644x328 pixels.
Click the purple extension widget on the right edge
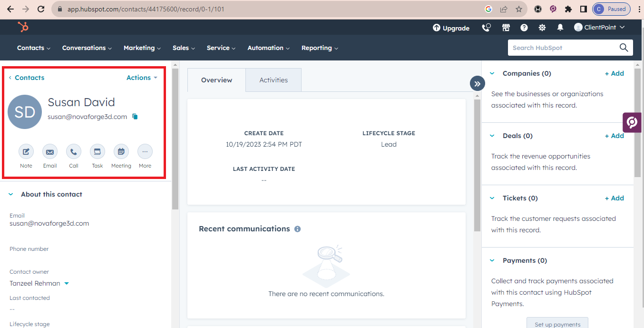[632, 122]
